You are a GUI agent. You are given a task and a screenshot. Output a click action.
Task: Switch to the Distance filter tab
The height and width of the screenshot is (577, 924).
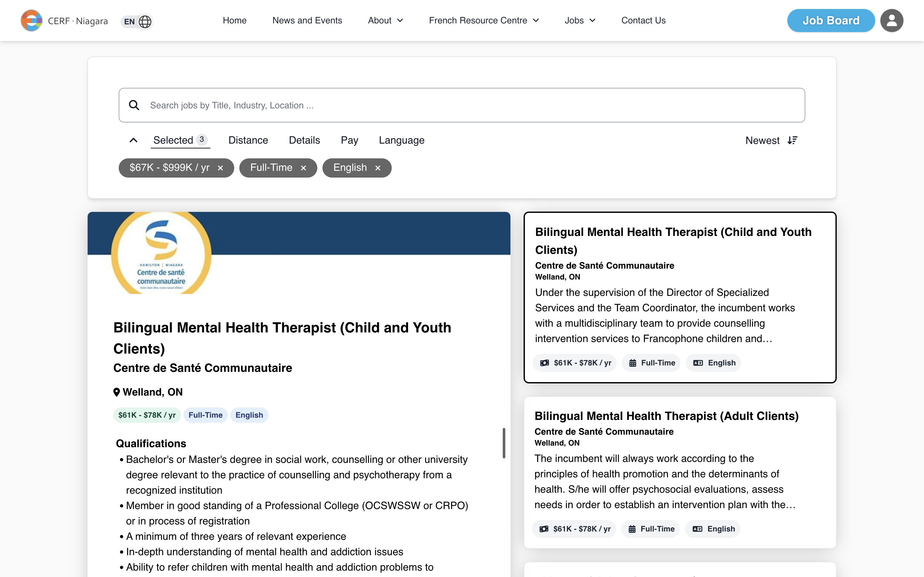click(248, 140)
